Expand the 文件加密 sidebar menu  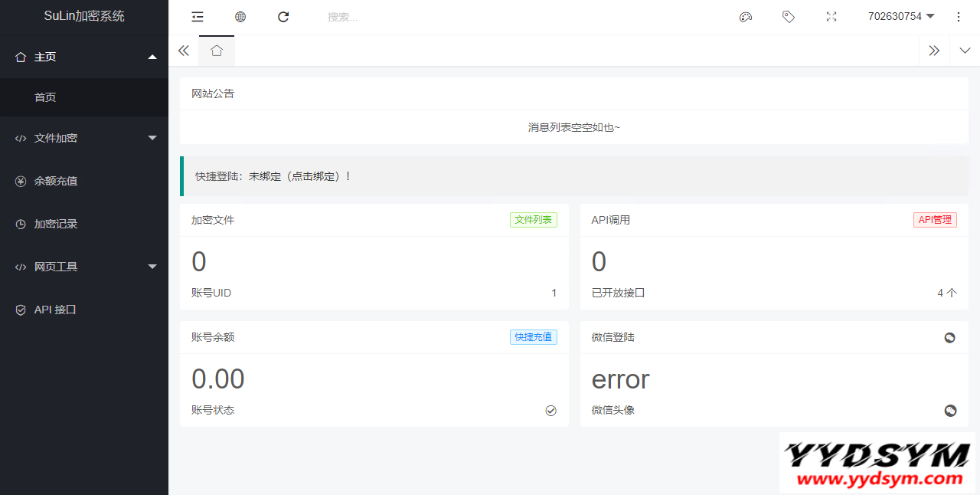click(x=84, y=138)
